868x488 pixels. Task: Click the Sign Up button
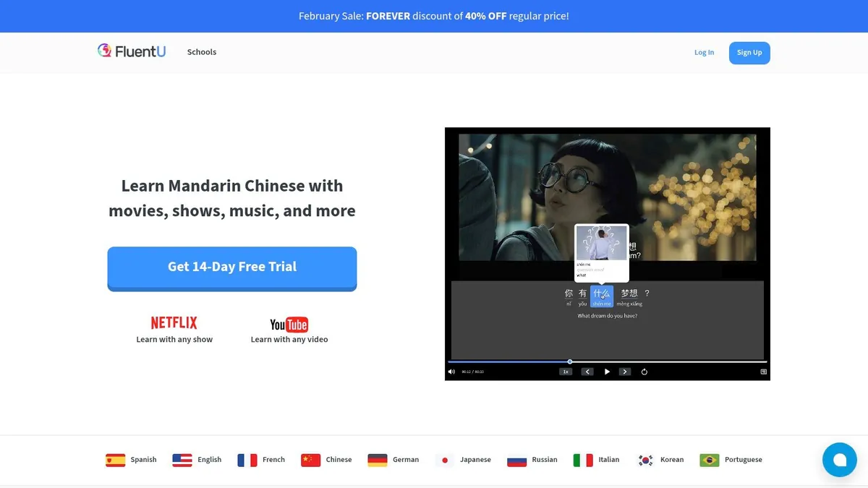(749, 53)
